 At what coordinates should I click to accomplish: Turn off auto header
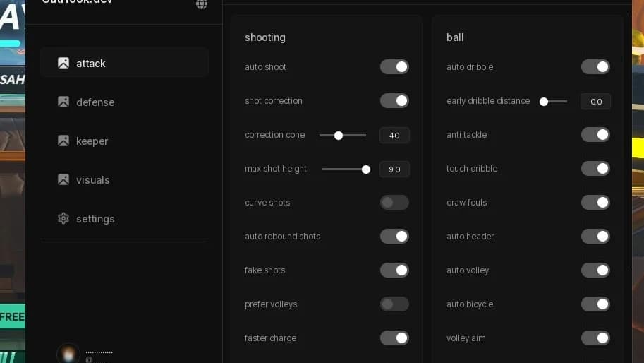point(595,237)
